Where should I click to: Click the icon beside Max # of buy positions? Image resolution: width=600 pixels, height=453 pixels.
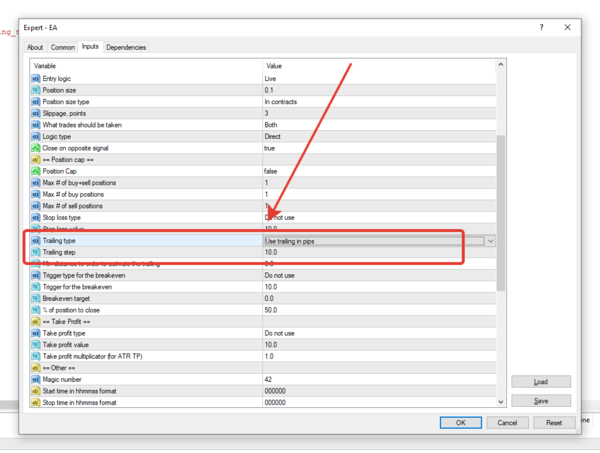coord(36,194)
